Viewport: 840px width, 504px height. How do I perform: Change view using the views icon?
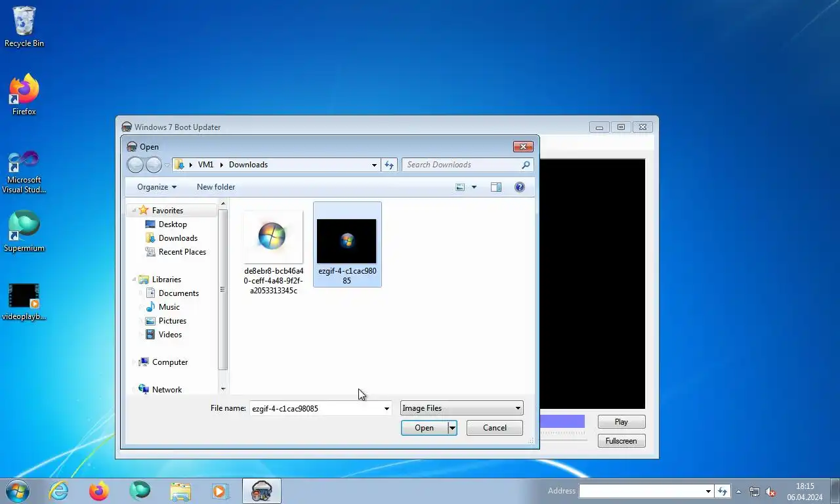[460, 187]
